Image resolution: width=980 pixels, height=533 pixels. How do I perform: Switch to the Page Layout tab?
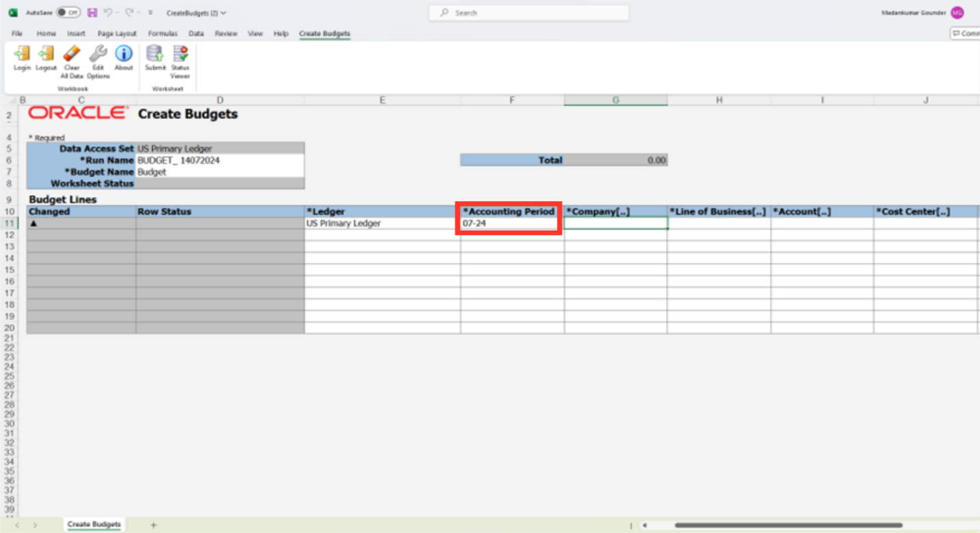(117, 34)
